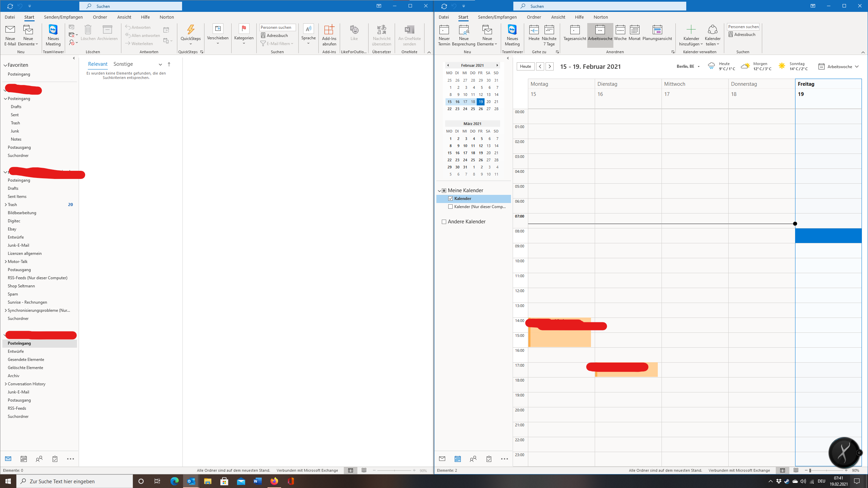This screenshot has width=868, height=488.
Task: Select day 22 in the mini calendar
Action: [x=449, y=109]
